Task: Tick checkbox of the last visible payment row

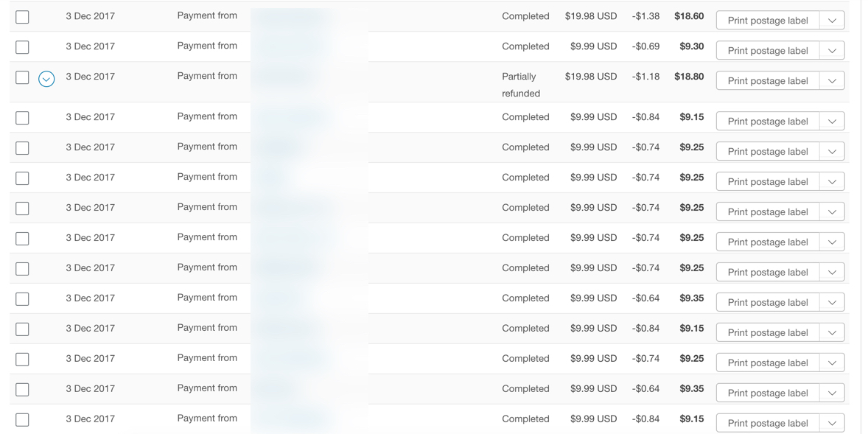Action: pyautogui.click(x=22, y=419)
